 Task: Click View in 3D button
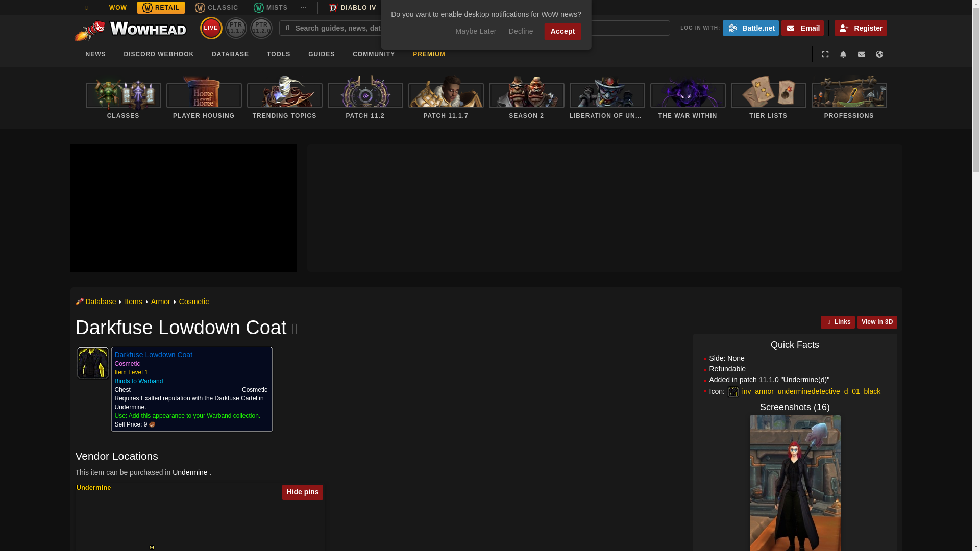coord(877,322)
